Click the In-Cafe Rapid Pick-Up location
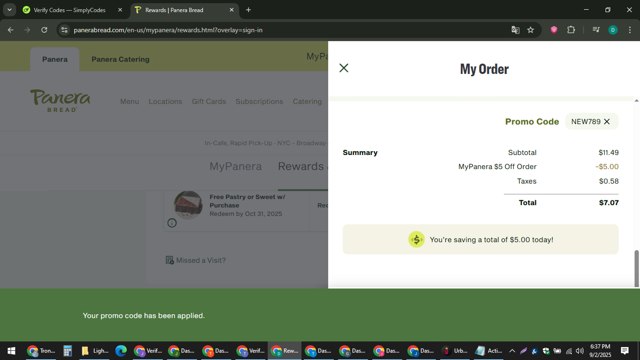640x360 pixels. [265, 143]
